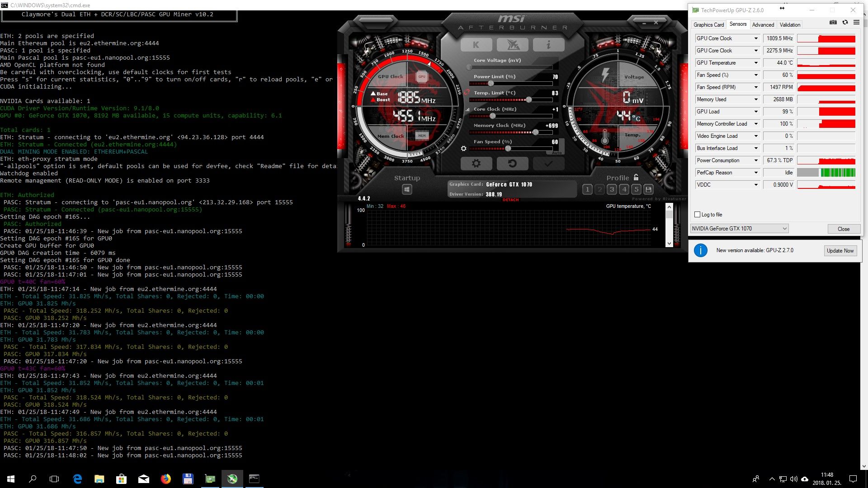
Task: Open the Kombustor K button in Afterburner
Action: coord(476,44)
